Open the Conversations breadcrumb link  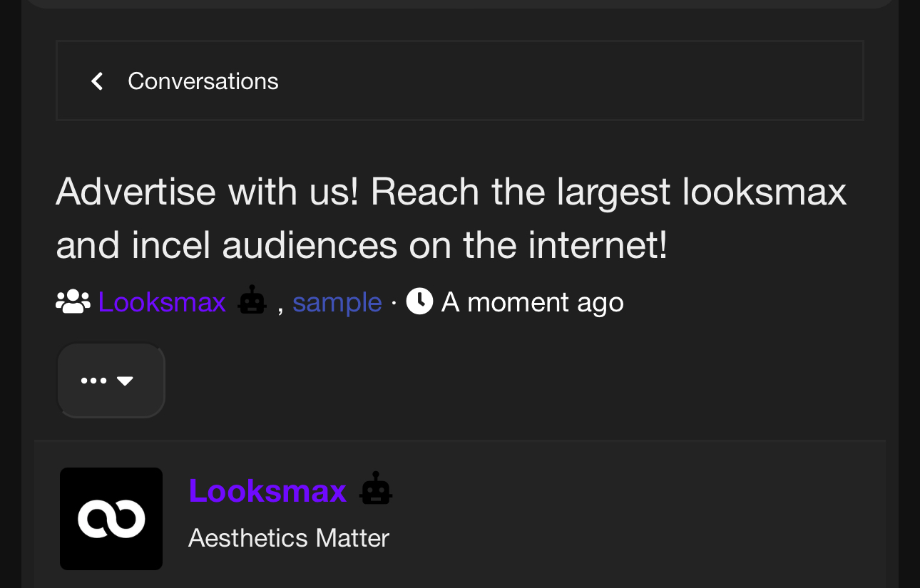203,81
